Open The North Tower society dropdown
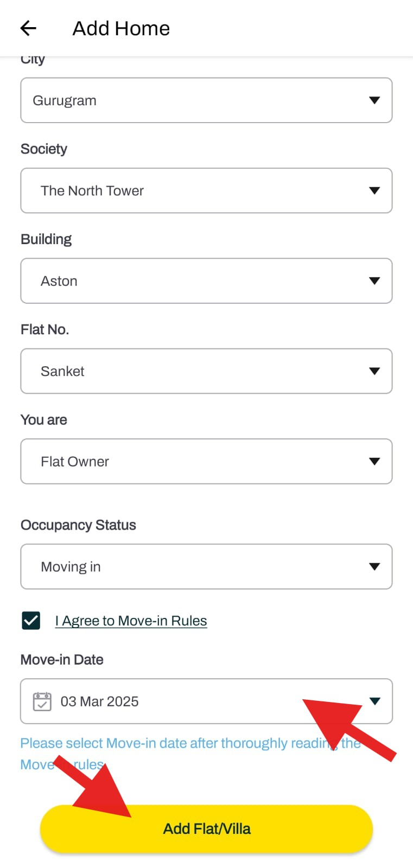413x868 pixels. (206, 190)
